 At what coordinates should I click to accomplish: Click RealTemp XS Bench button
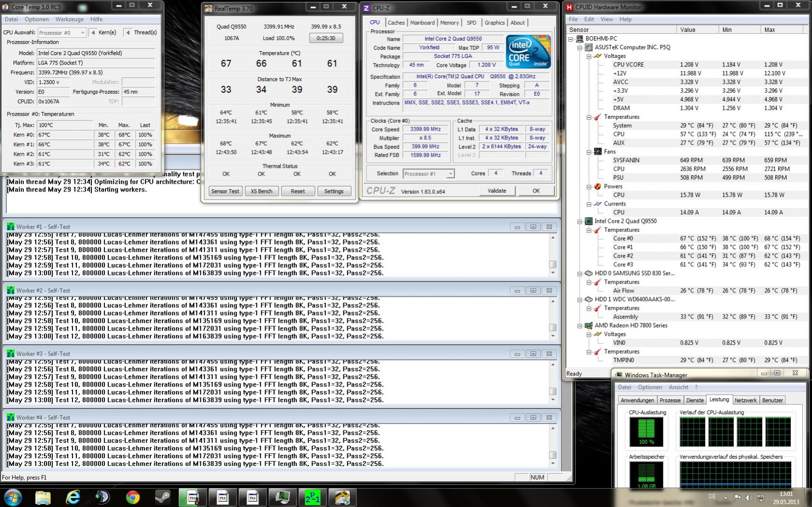tap(262, 191)
